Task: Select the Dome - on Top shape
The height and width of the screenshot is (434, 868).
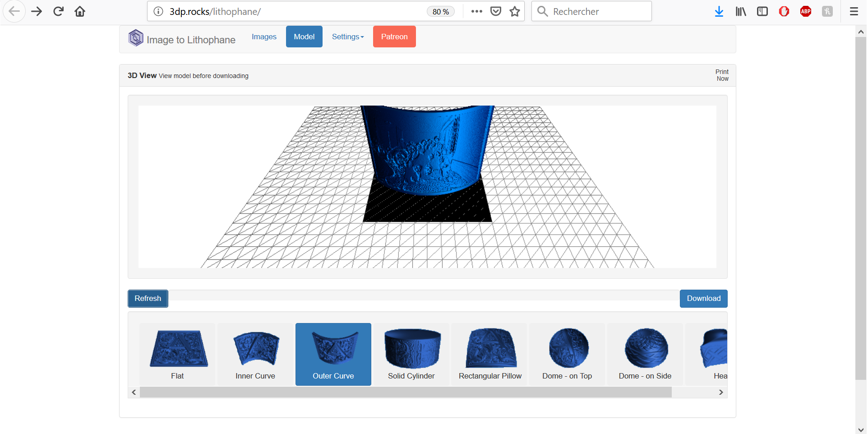Action: pyautogui.click(x=568, y=354)
